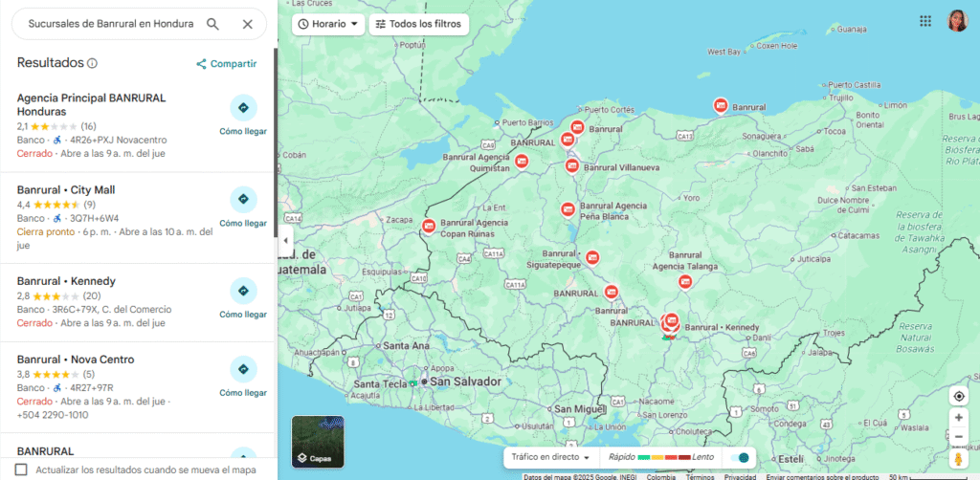
Task: Click the Banrural Villanueva map pin
Action: coord(572,166)
